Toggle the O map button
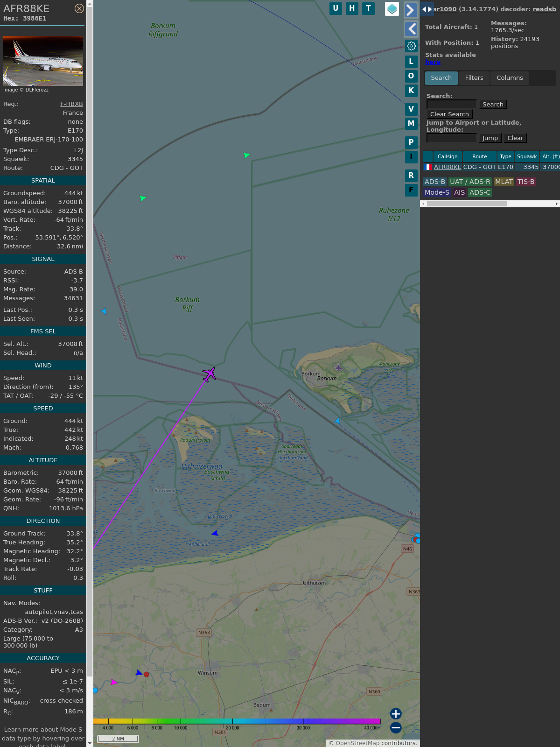This screenshot has height=747, width=560. [x=411, y=76]
